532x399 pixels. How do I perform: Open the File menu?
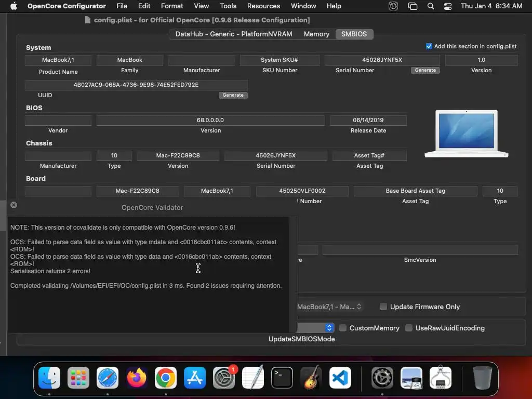(122, 6)
